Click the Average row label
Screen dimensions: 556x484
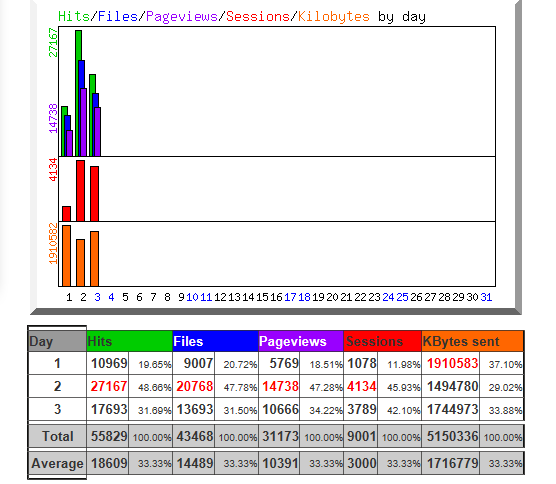coord(57,463)
